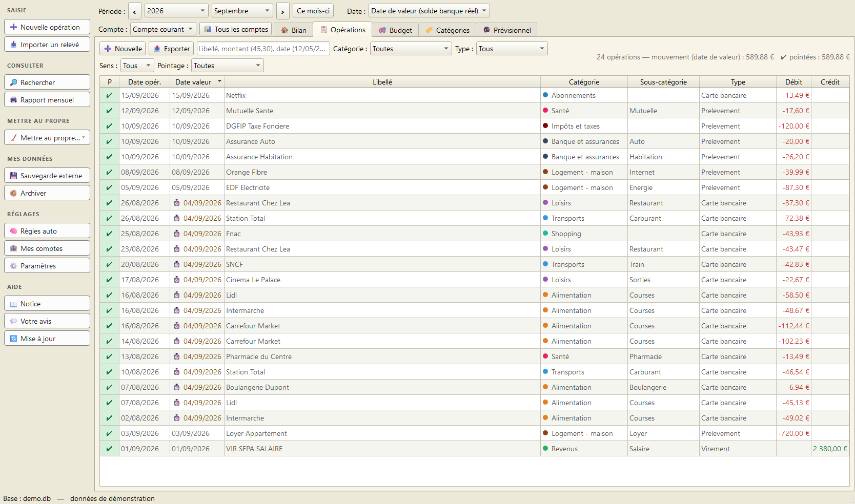Click the blue dot beside Abonnements
The image size is (855, 504).
click(x=545, y=95)
